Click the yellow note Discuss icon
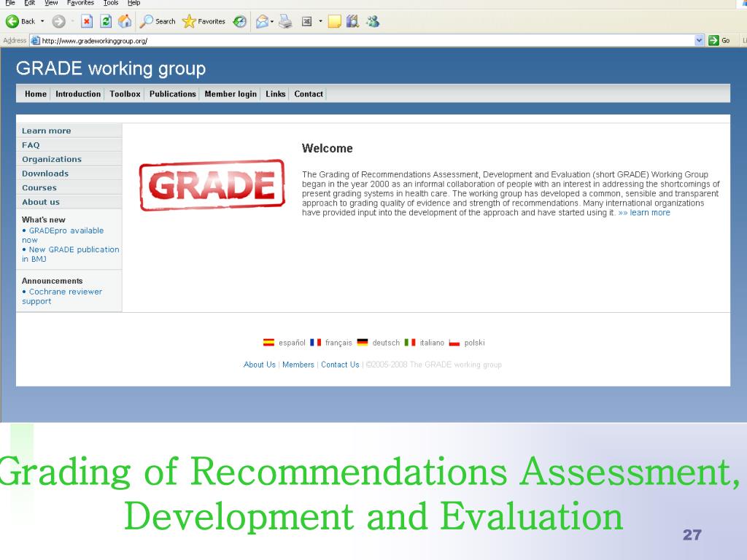This screenshot has height=560, width=747. click(x=334, y=21)
